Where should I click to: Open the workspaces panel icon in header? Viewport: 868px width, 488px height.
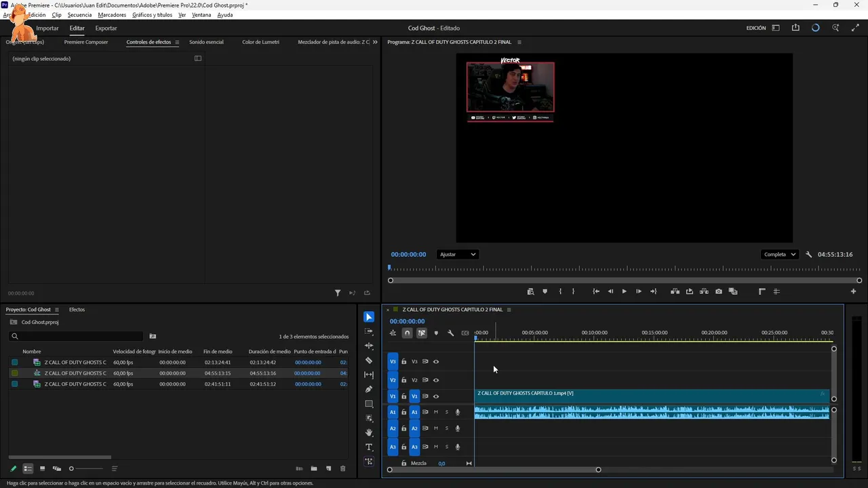[x=776, y=28]
